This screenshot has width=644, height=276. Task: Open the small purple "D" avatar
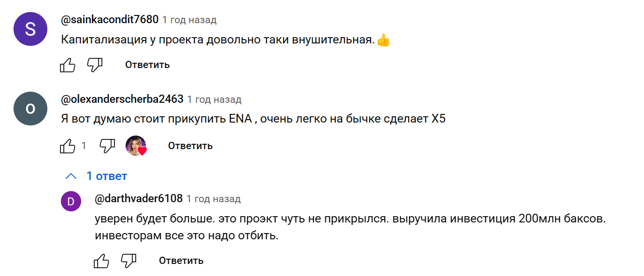[x=71, y=201]
